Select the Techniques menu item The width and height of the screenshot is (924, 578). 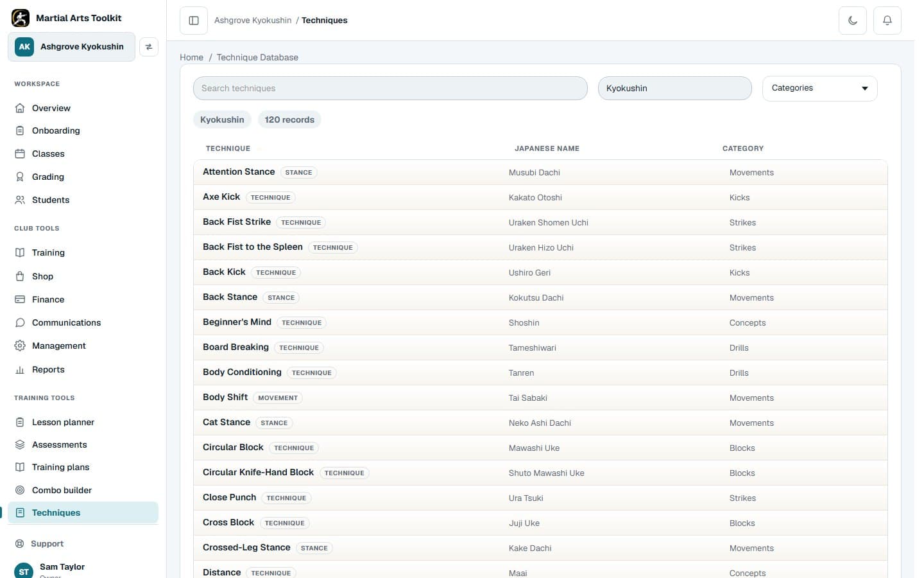tap(83, 512)
